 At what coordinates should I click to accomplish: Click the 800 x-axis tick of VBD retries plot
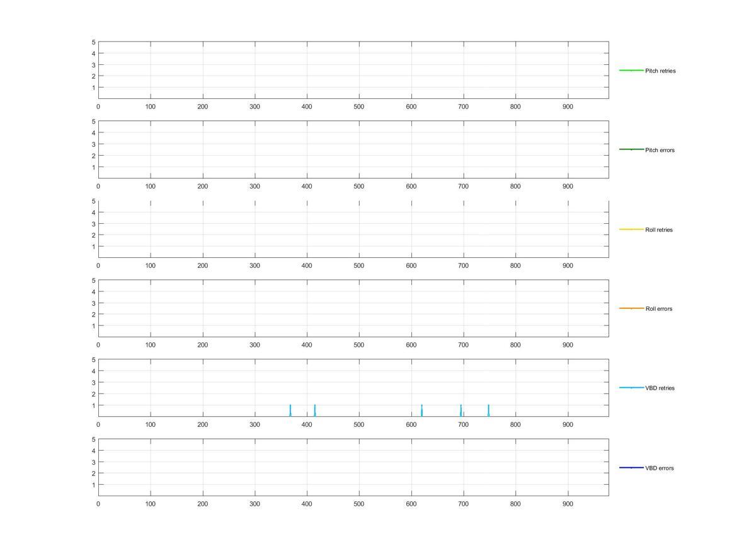(x=515, y=425)
